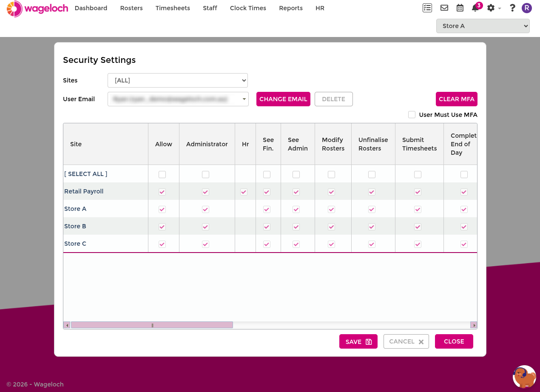540x392 pixels.
Task: Click the right arrow of horizontal scrollbar
Action: (474, 325)
